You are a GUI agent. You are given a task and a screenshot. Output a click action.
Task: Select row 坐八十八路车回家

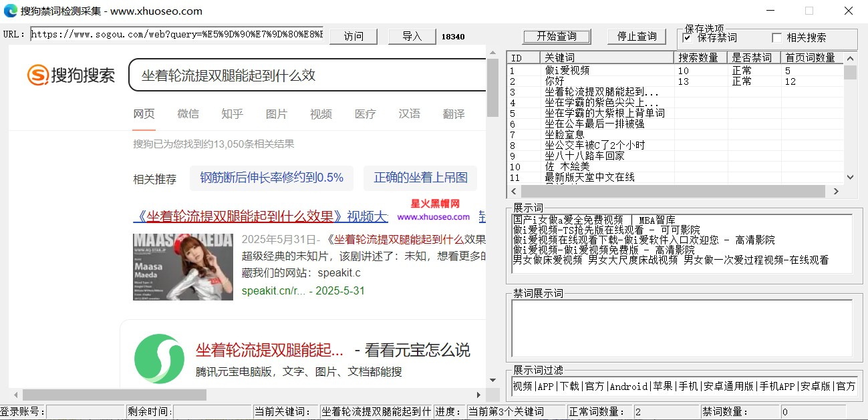(675, 156)
